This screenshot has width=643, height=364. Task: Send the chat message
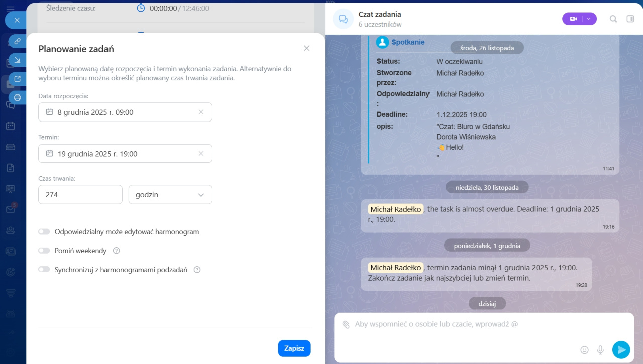coord(621,349)
